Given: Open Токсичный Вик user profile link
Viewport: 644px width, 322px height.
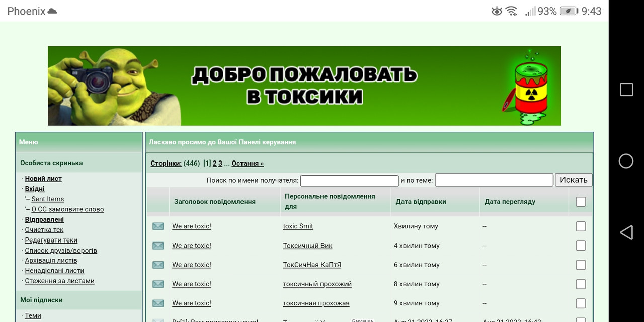Looking at the screenshot, I should pyautogui.click(x=308, y=246).
